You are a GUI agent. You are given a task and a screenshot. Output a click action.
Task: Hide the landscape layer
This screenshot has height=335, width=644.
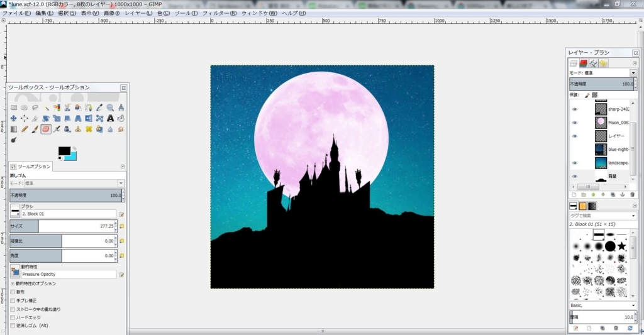tap(575, 163)
